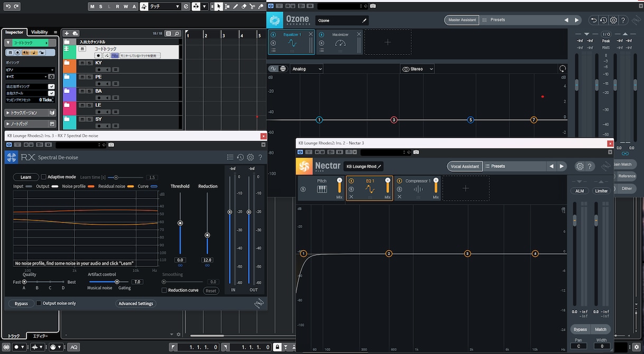The width and height of the screenshot is (644, 354).
Task: Click the Reduction value field showing 12.0
Action: pos(207,260)
